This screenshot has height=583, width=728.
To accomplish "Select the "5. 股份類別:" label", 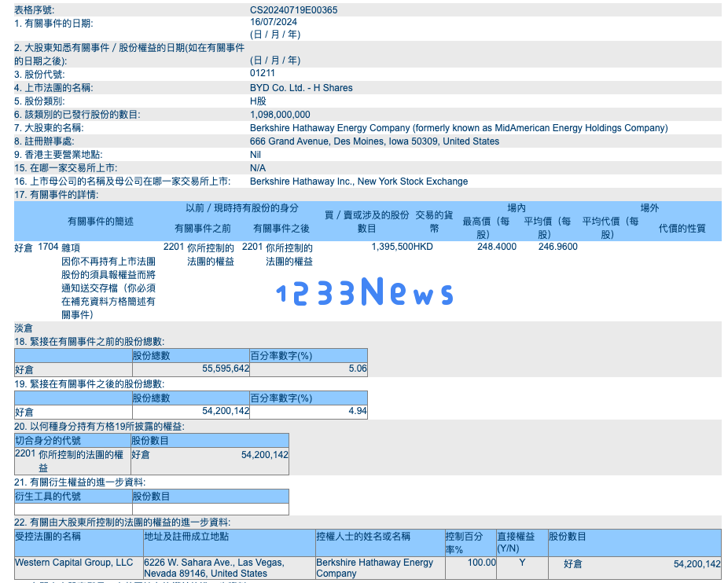I will click(39, 101).
